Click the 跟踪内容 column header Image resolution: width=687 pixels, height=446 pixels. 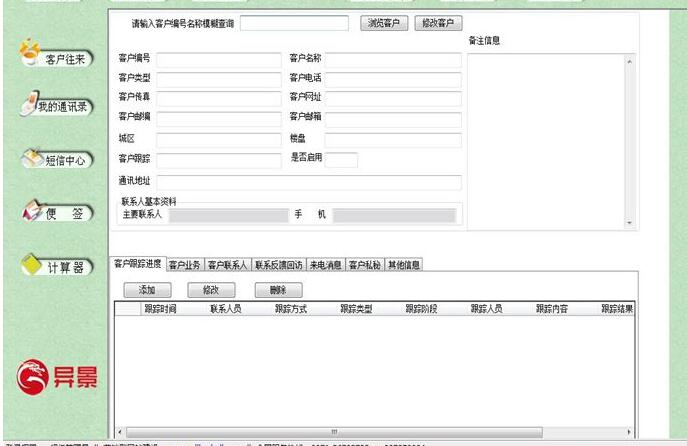coord(552,309)
